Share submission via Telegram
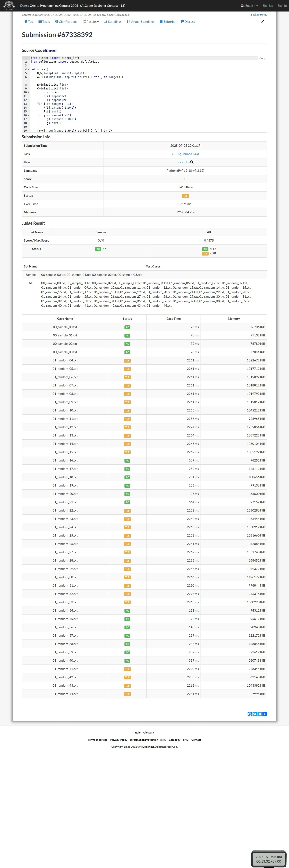 (260, 714)
